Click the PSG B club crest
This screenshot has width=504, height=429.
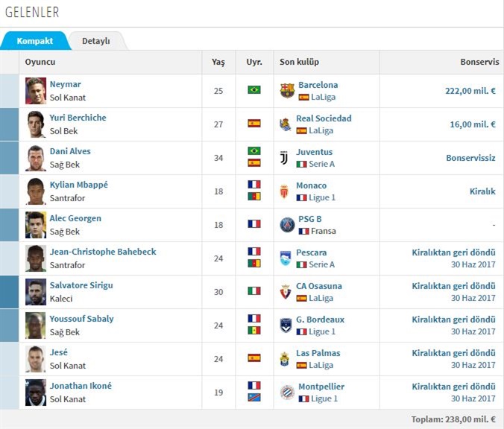pos(287,225)
